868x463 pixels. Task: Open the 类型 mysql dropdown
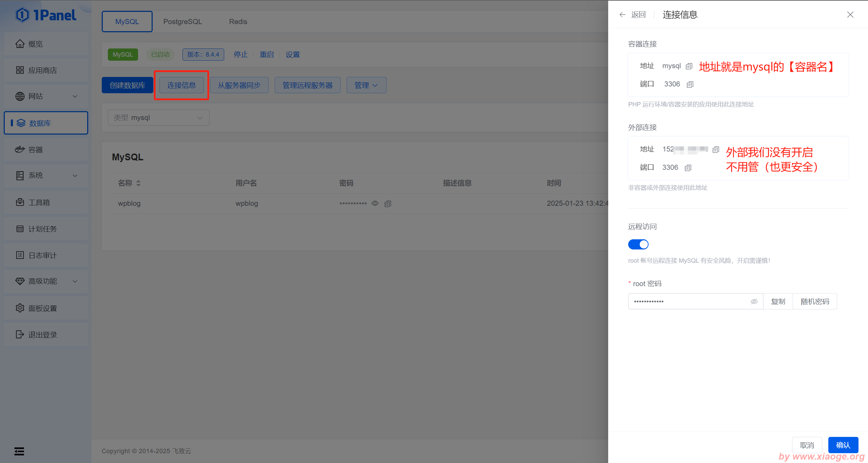pos(158,118)
